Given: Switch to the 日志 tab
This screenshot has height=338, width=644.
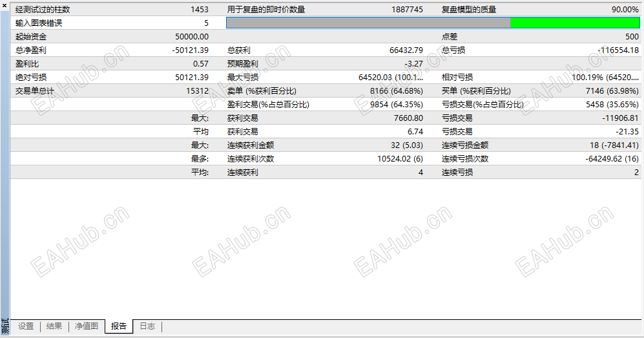Looking at the screenshot, I should click(147, 326).
